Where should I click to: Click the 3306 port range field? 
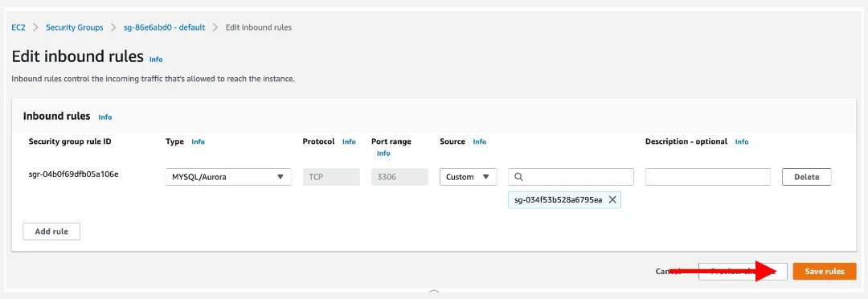coord(399,177)
